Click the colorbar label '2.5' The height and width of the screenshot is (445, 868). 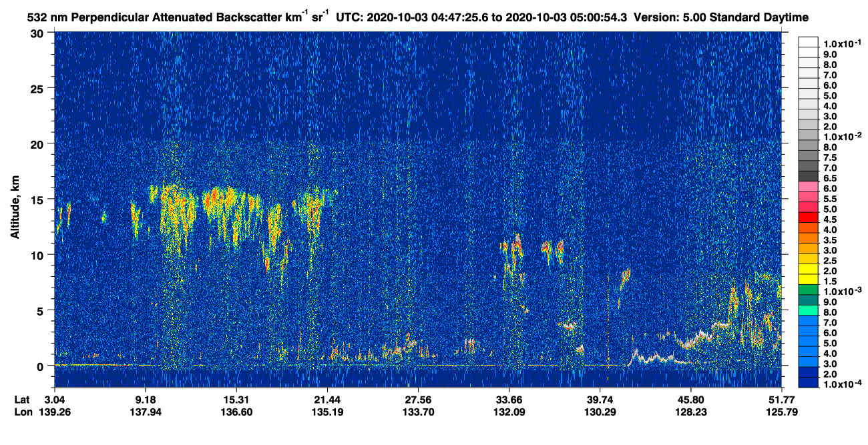[x=830, y=260]
